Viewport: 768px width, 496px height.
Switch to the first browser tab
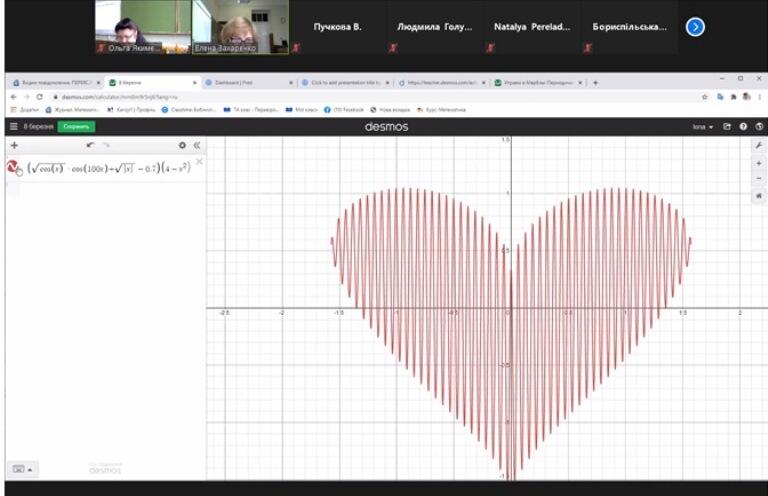(55, 83)
